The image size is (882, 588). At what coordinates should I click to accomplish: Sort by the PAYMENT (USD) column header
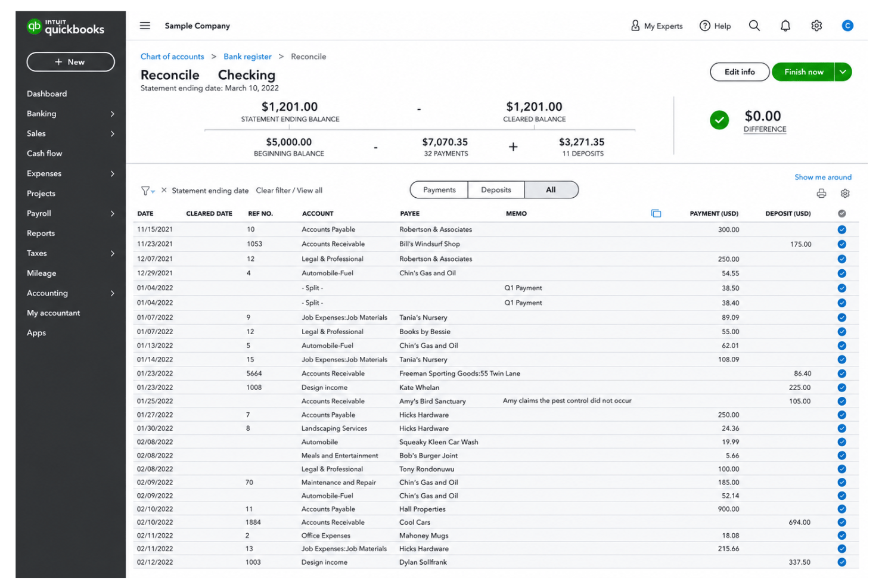pyautogui.click(x=714, y=213)
